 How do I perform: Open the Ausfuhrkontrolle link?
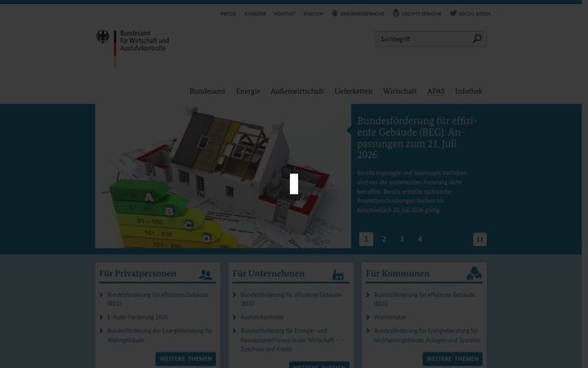pos(262,317)
